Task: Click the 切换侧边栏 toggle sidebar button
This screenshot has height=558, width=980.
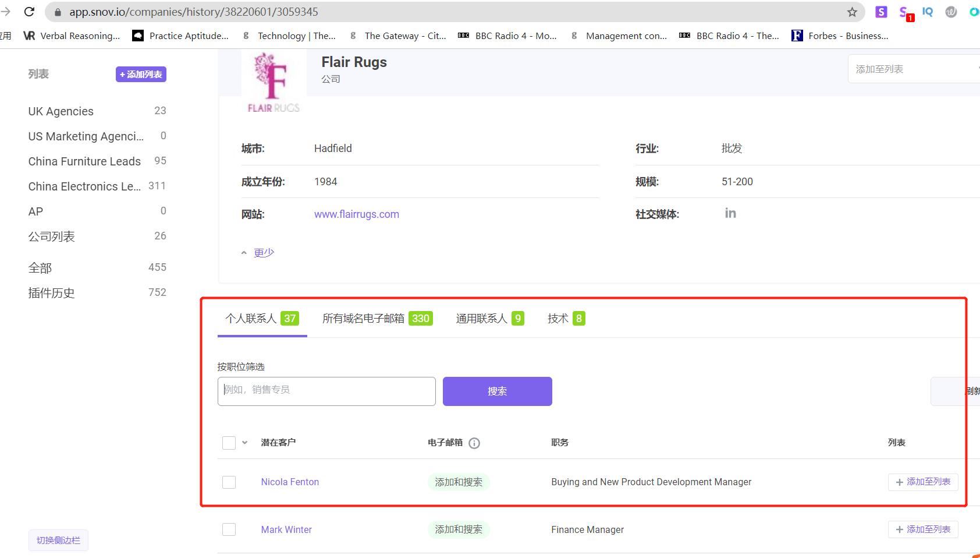Action: point(58,541)
